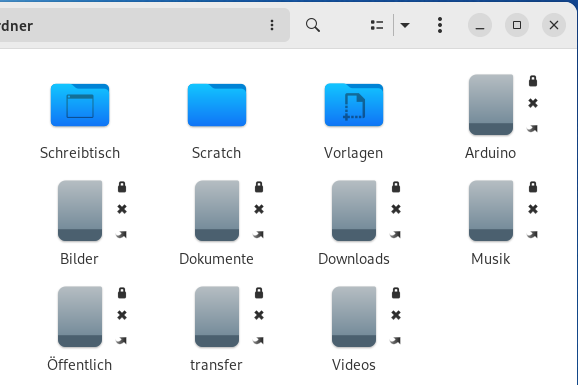578x385 pixels.
Task: Select the Downloads folder icon
Action: pyautogui.click(x=354, y=211)
